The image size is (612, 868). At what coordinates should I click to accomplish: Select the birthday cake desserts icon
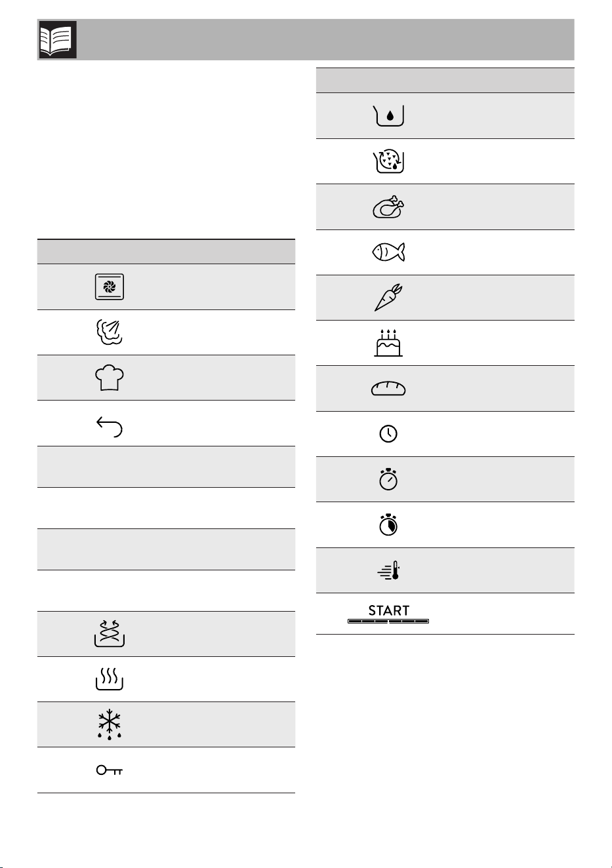click(388, 343)
